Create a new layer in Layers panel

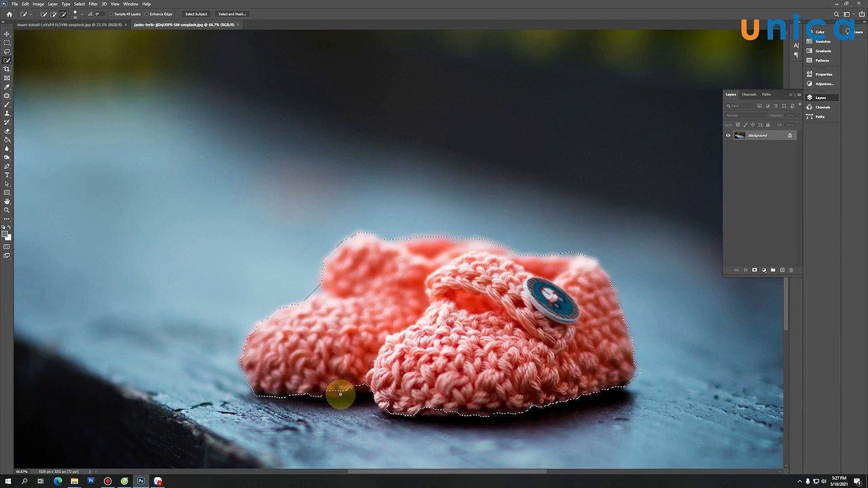coord(782,270)
